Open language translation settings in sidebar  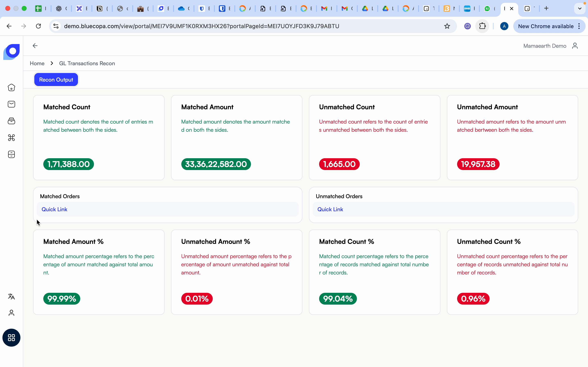click(11, 297)
